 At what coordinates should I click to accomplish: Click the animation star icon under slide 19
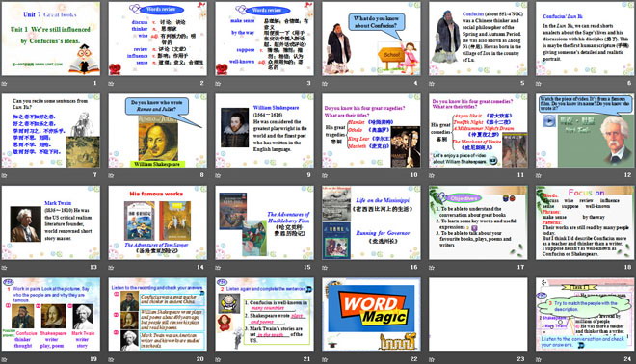point(5,359)
